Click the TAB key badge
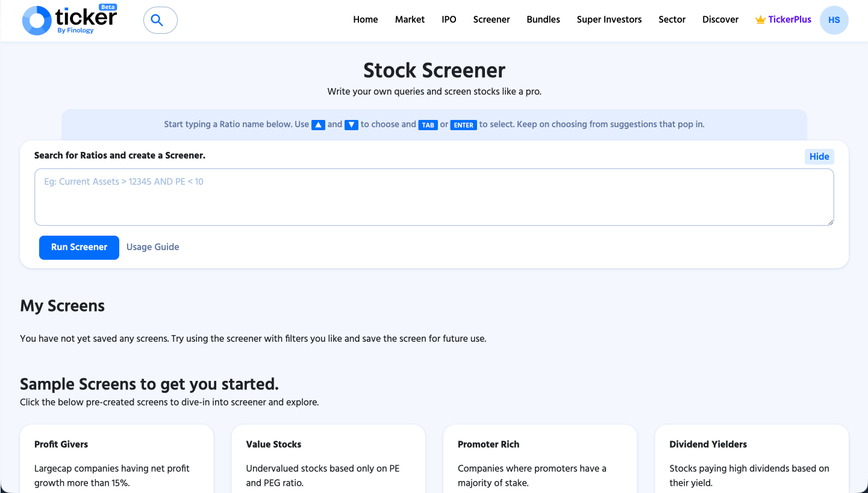The width and height of the screenshot is (868, 493). (x=428, y=125)
